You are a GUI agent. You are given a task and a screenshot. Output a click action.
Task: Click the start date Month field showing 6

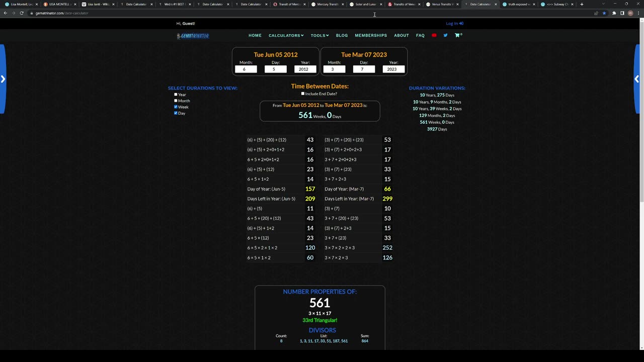(x=246, y=69)
